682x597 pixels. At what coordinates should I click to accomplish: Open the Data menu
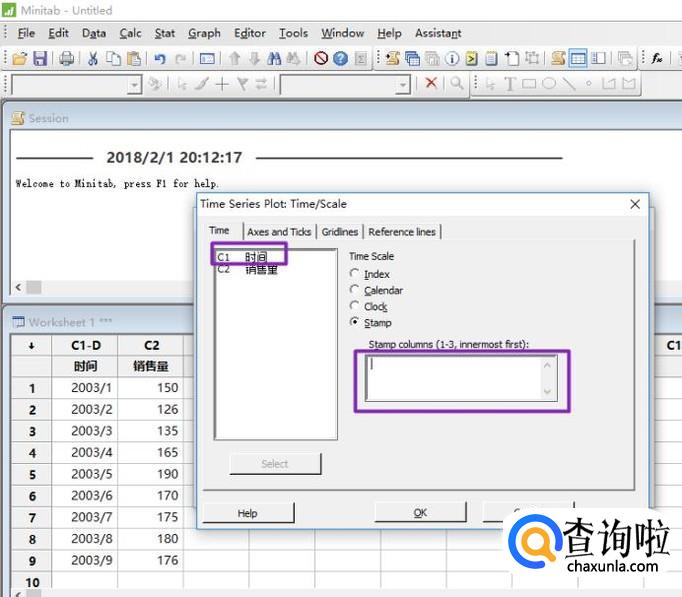[94, 33]
